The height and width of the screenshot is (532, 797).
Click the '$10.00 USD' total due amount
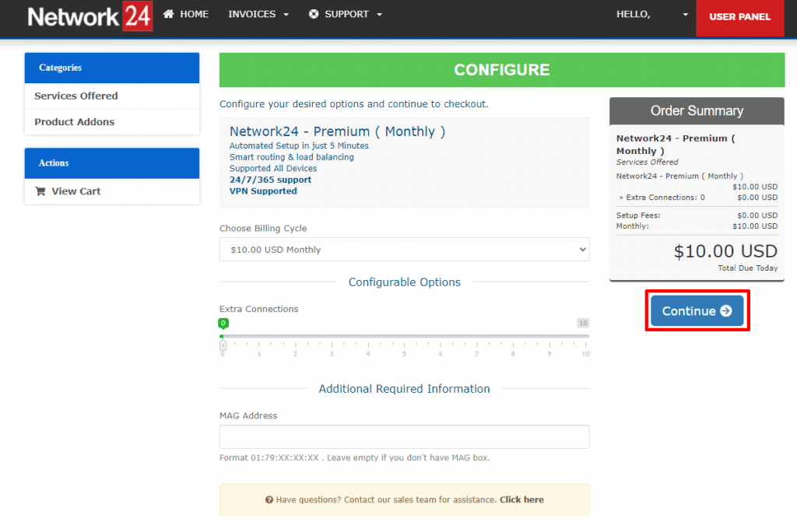pyautogui.click(x=725, y=251)
